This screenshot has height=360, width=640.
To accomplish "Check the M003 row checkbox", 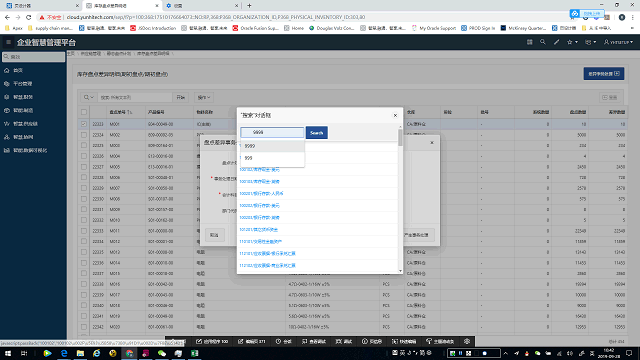I will 84,145.
